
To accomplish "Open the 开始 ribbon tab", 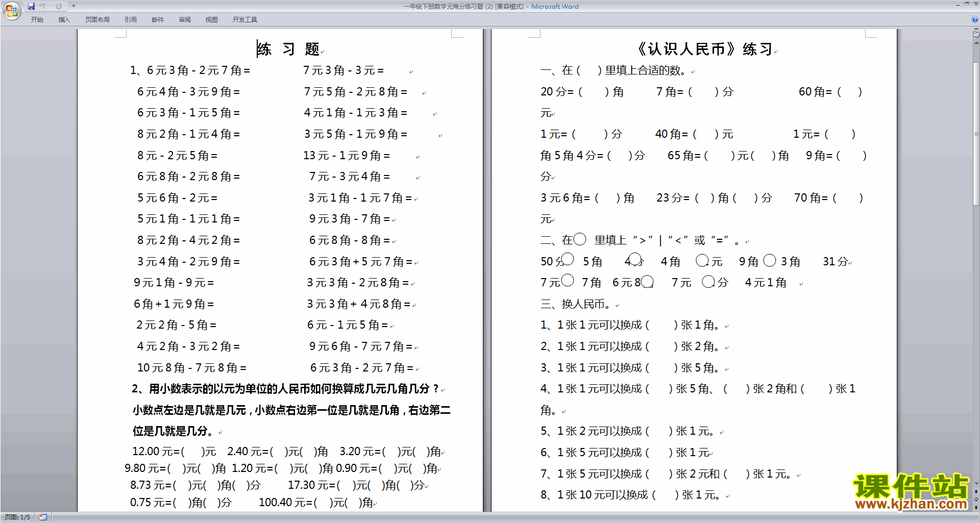I will click(x=37, y=19).
